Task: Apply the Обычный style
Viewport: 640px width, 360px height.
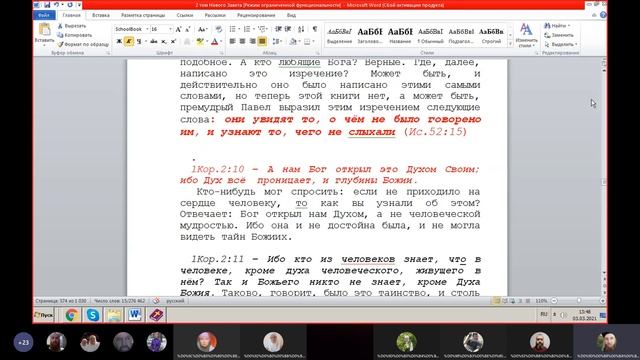Action: 430,35
